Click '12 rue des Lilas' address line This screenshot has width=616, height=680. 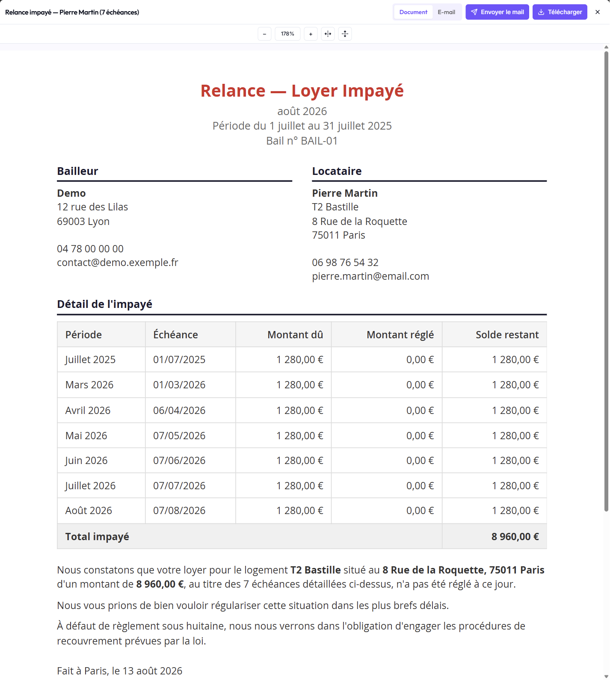92,207
